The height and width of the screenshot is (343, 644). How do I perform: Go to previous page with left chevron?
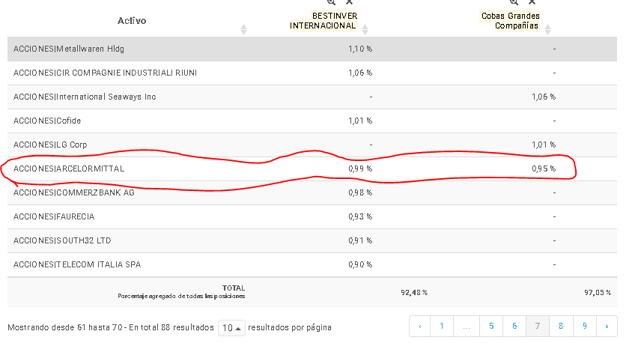[x=420, y=327]
